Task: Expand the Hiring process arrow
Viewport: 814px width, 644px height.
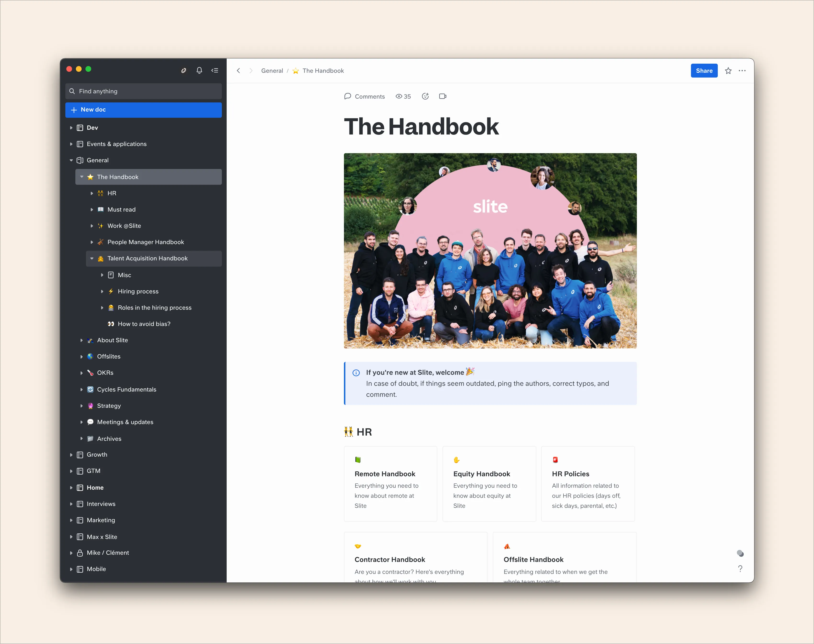Action: [x=102, y=291]
